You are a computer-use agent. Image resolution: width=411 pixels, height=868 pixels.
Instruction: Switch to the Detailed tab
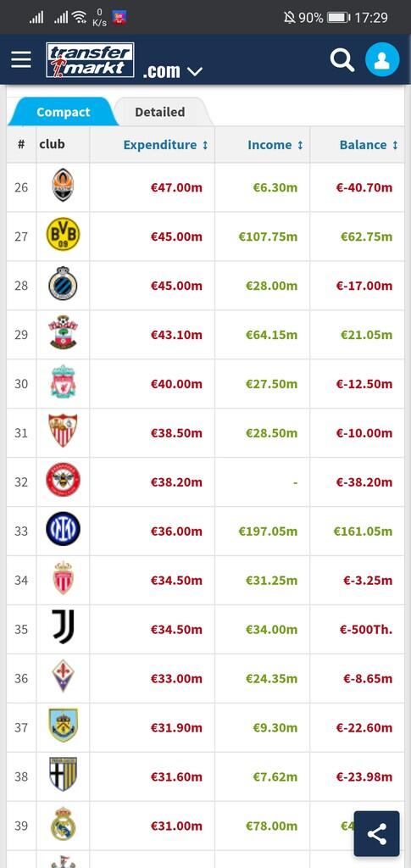point(160,112)
